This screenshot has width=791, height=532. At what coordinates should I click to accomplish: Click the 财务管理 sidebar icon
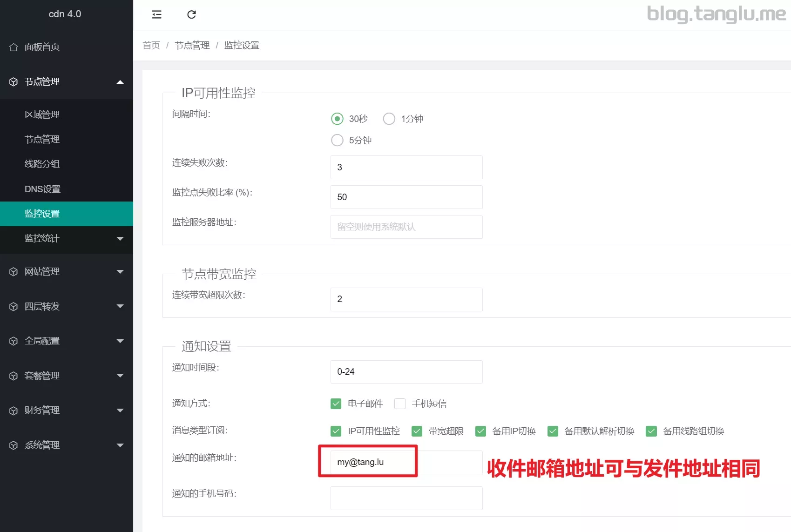click(14, 410)
